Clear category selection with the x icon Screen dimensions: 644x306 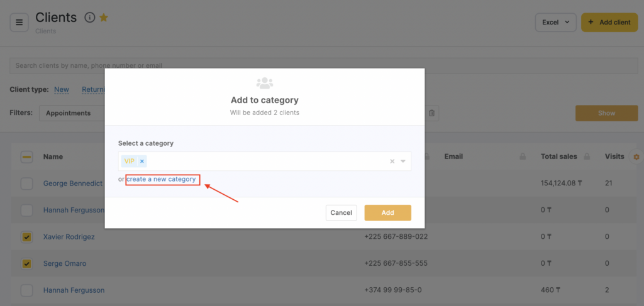(392, 161)
